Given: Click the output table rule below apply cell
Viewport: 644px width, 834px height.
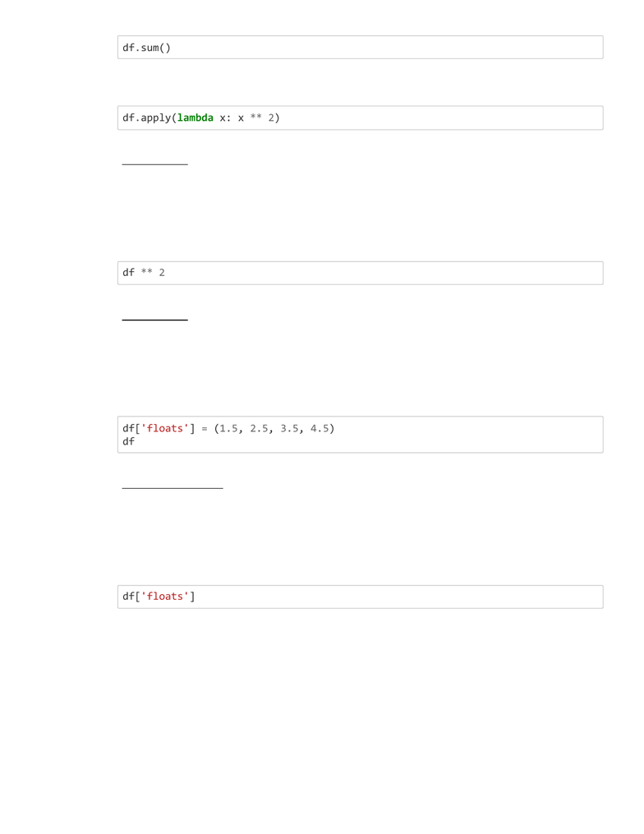Looking at the screenshot, I should pos(154,164).
